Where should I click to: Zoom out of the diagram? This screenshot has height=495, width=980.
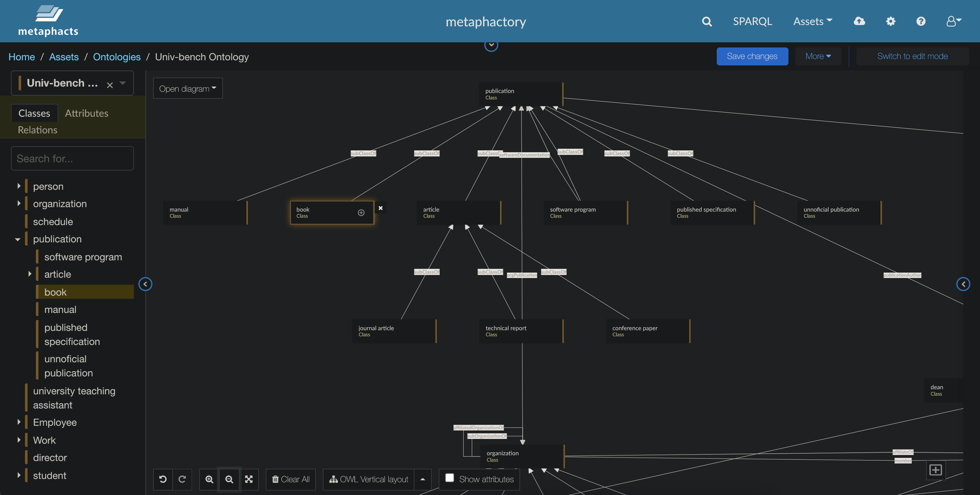[x=229, y=479]
